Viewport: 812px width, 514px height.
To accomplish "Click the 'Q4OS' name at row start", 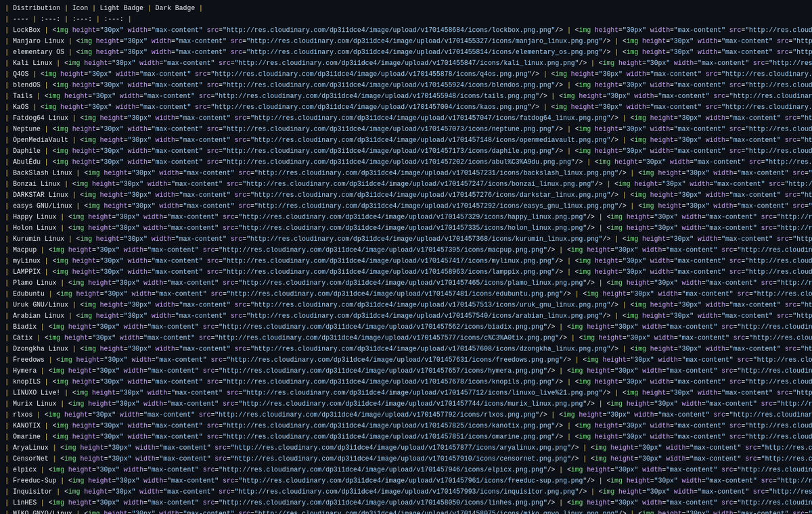I will tap(21, 74).
